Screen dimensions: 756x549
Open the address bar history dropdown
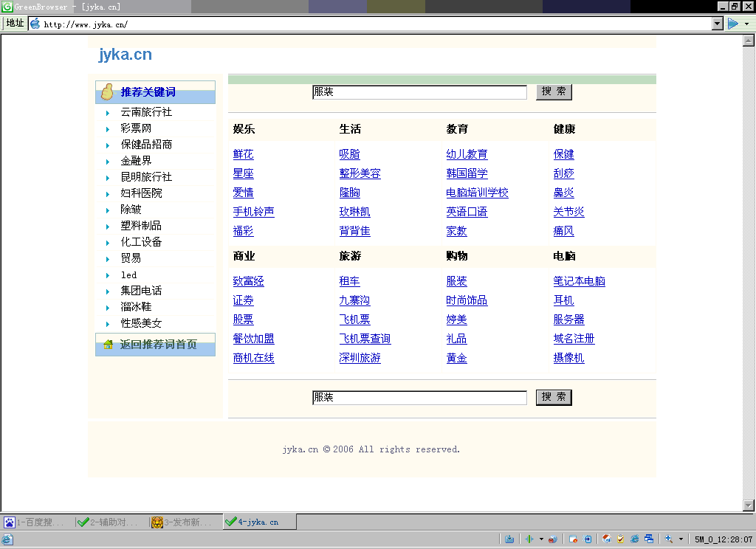coord(717,24)
